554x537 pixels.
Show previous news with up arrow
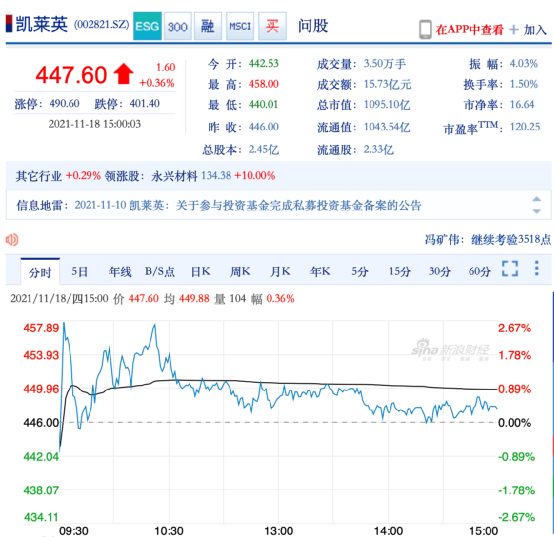pos(537,199)
